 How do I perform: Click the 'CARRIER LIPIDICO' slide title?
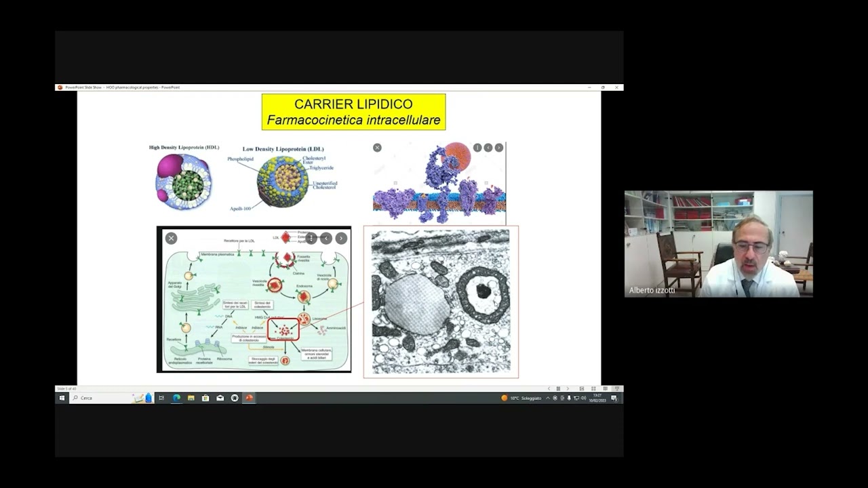pos(353,104)
